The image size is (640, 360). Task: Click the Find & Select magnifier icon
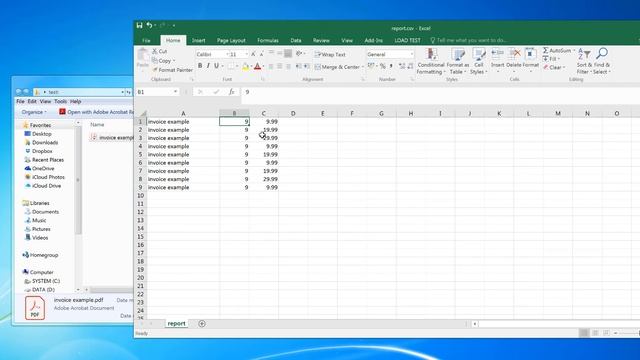(602, 53)
